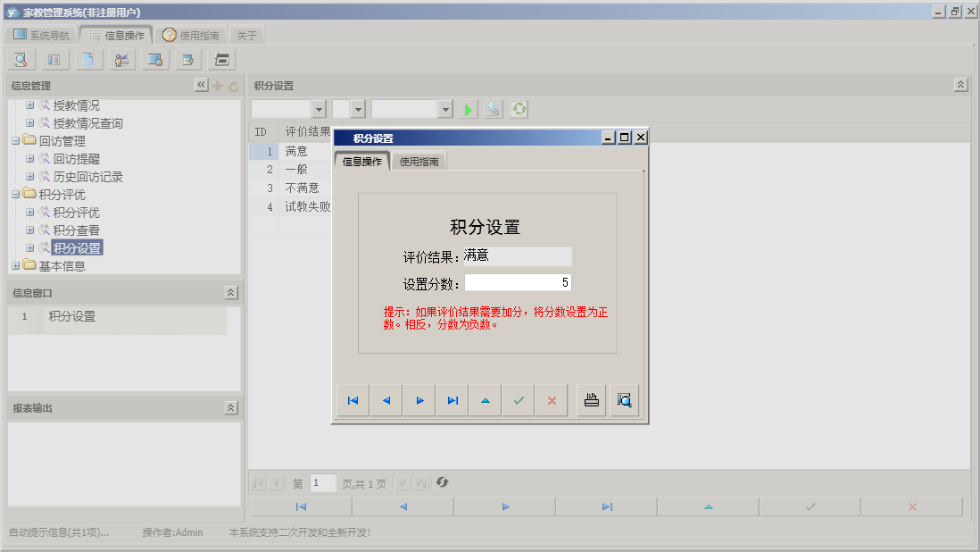The image size is (980, 552).
Task: Click the print icon in the 积分设置 dialog
Action: click(x=590, y=400)
